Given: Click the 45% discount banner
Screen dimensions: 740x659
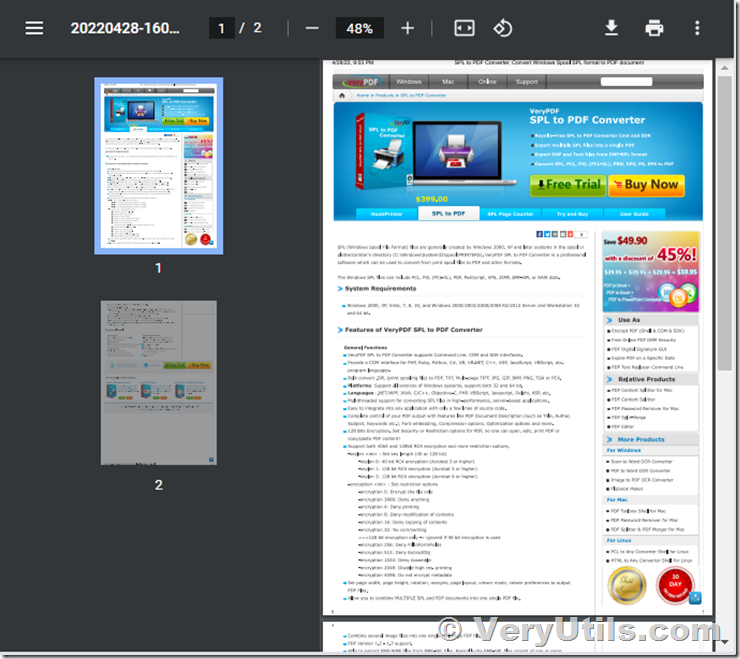Looking at the screenshot, I should tap(651, 271).
